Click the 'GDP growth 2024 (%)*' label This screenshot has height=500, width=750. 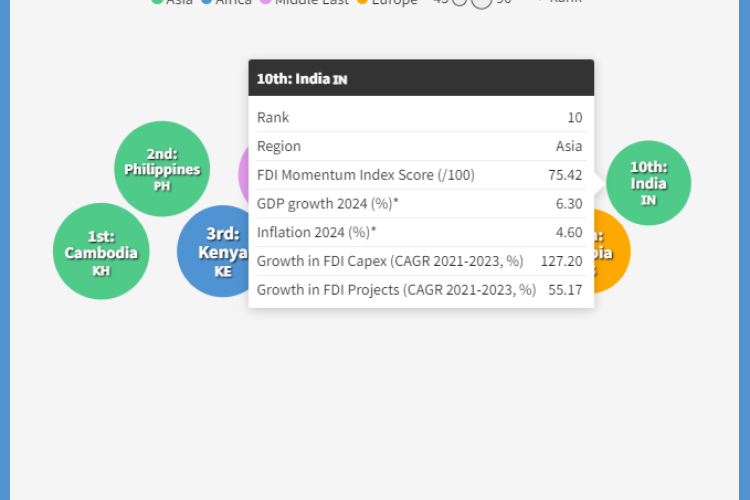click(328, 204)
